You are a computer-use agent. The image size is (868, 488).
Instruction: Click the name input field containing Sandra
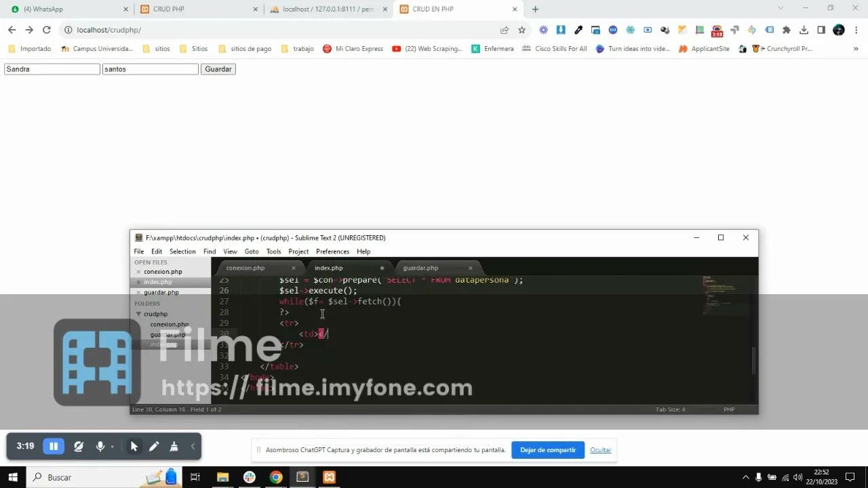[x=52, y=68]
